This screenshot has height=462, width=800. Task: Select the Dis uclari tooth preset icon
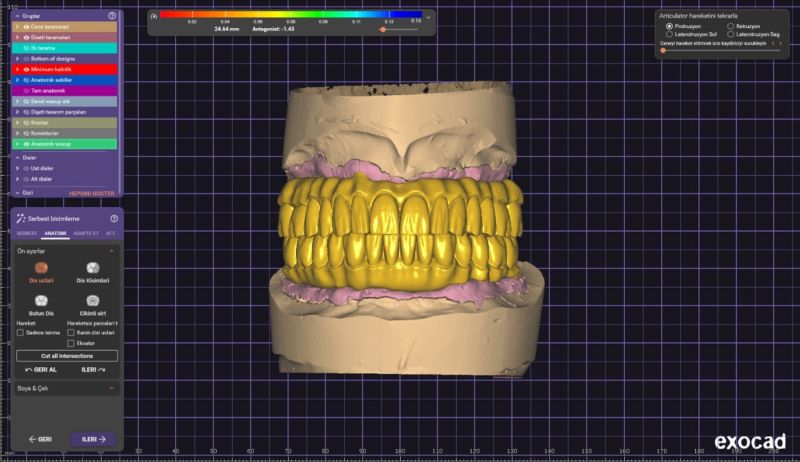[39, 268]
